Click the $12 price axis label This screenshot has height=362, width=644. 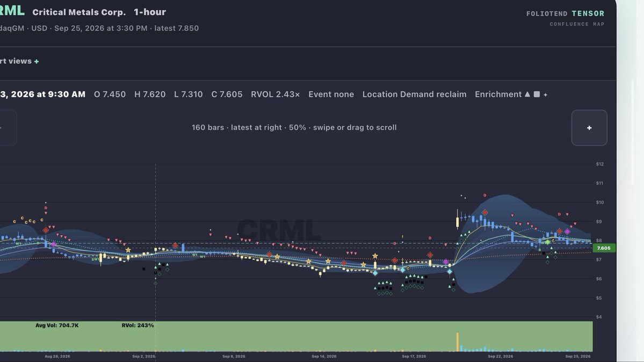599,164
